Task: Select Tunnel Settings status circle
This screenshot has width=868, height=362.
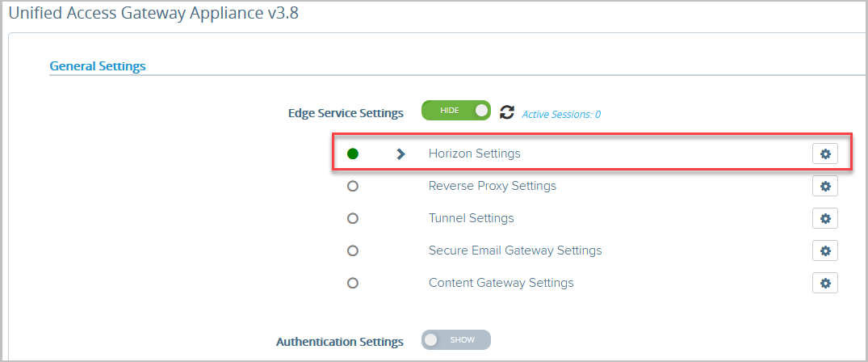Action: click(x=353, y=218)
